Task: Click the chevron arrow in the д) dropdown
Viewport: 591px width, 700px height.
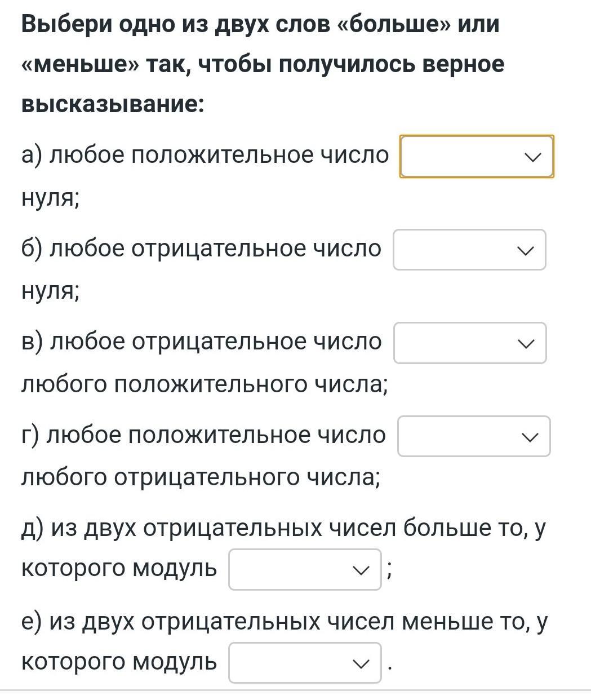Action: pyautogui.click(x=360, y=570)
